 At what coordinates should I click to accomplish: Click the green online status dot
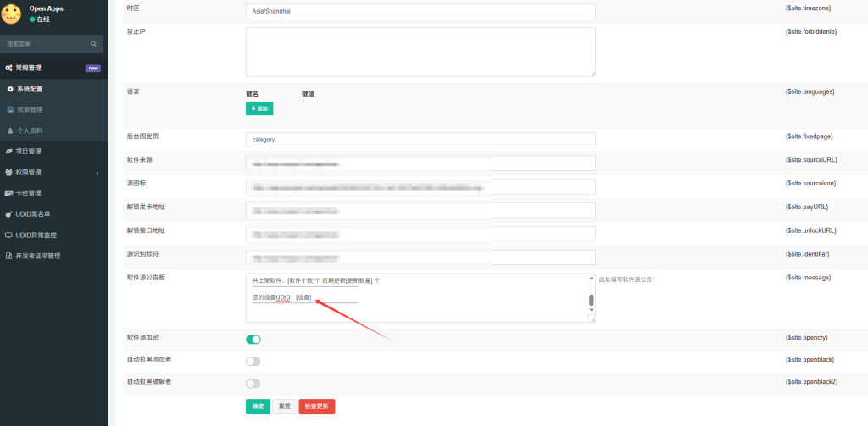[32, 19]
